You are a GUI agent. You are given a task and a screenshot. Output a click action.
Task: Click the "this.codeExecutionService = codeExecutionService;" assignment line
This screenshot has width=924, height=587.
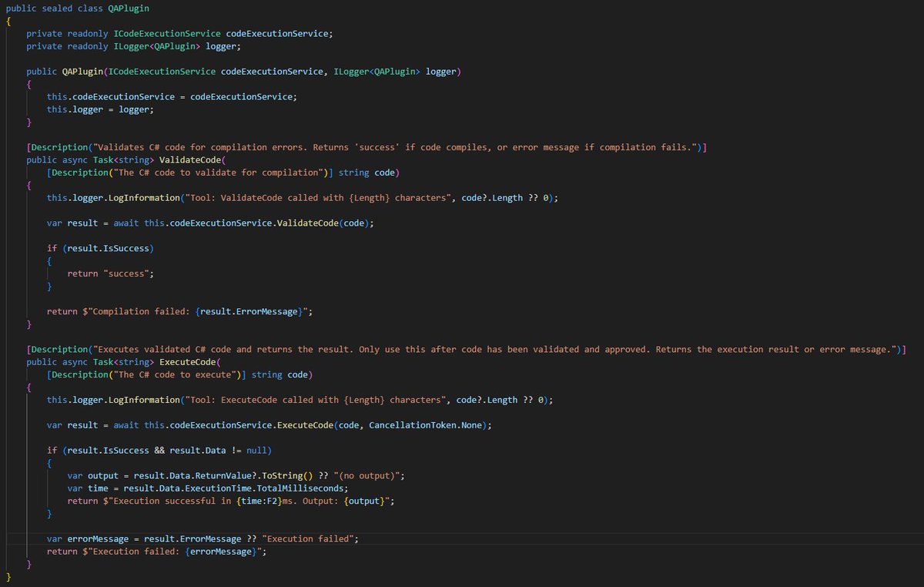click(172, 96)
